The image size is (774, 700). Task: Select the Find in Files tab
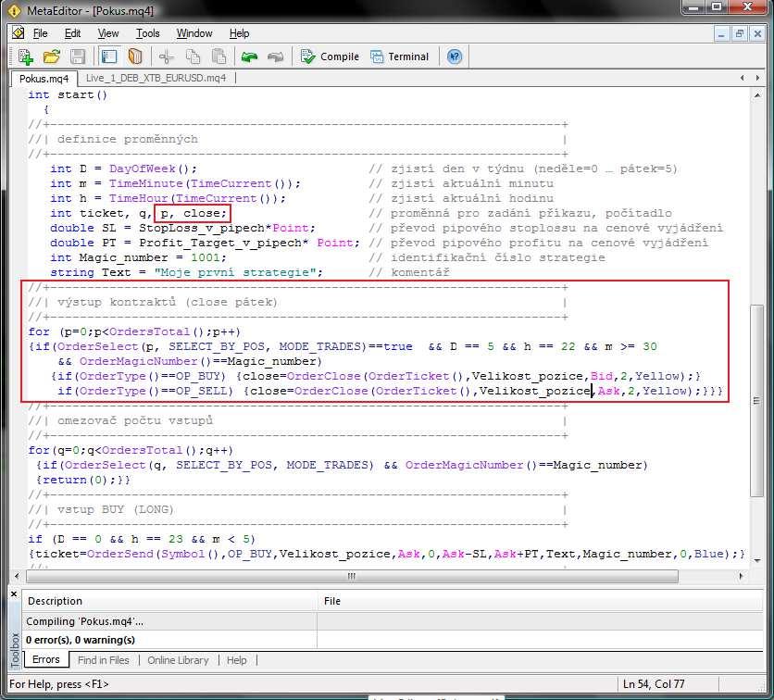click(103, 660)
